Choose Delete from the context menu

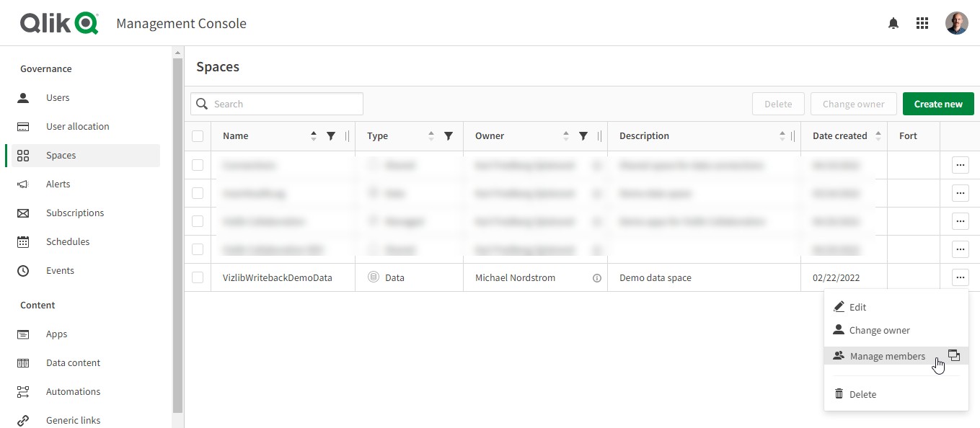[x=896, y=394]
